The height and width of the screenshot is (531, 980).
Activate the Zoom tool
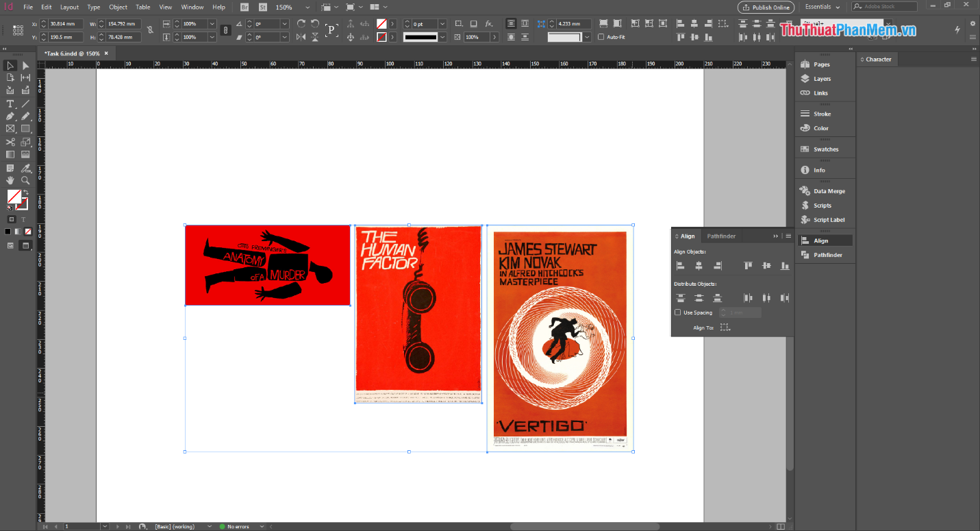coord(25,180)
